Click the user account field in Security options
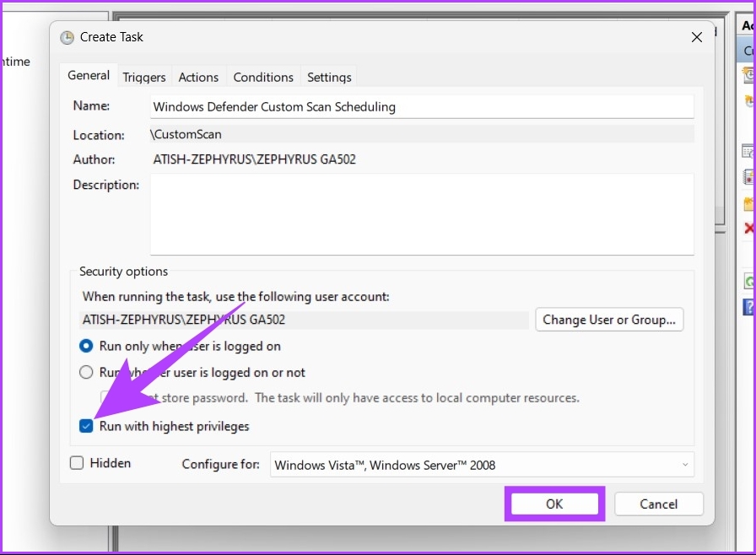This screenshot has height=555, width=756. click(x=304, y=320)
